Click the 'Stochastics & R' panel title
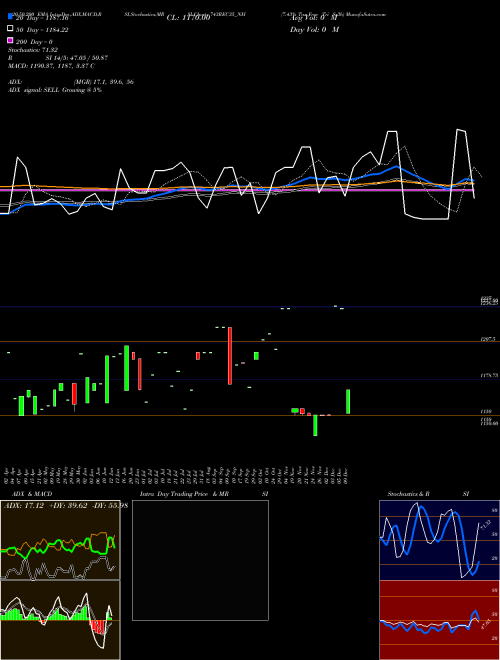This screenshot has height=660, width=500. click(x=408, y=494)
